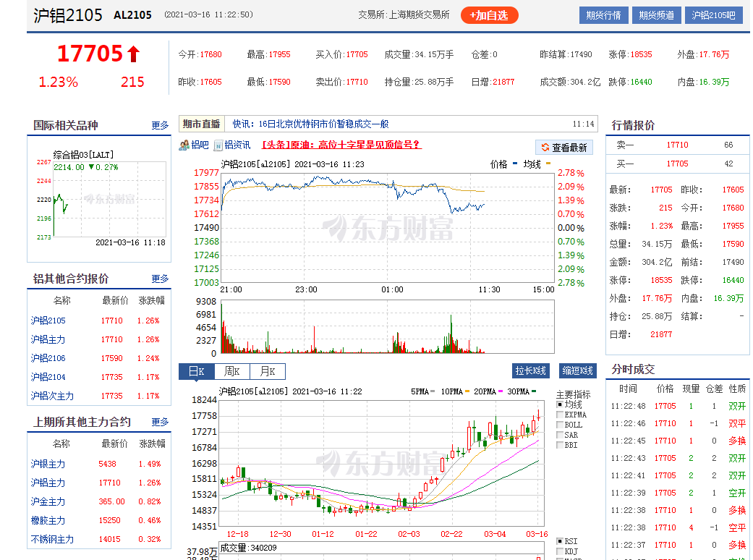753x560 pixels.
Task: Click the 性质 column header
Action: 737,389
